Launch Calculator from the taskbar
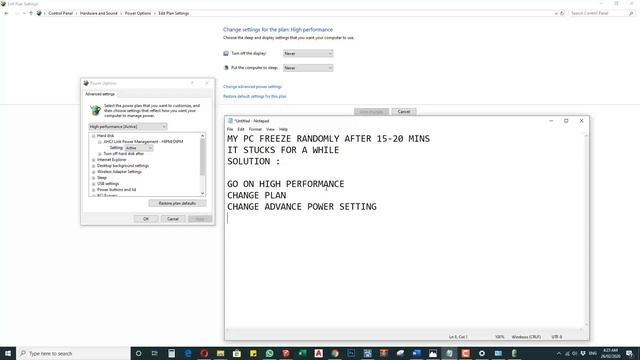 point(171,353)
